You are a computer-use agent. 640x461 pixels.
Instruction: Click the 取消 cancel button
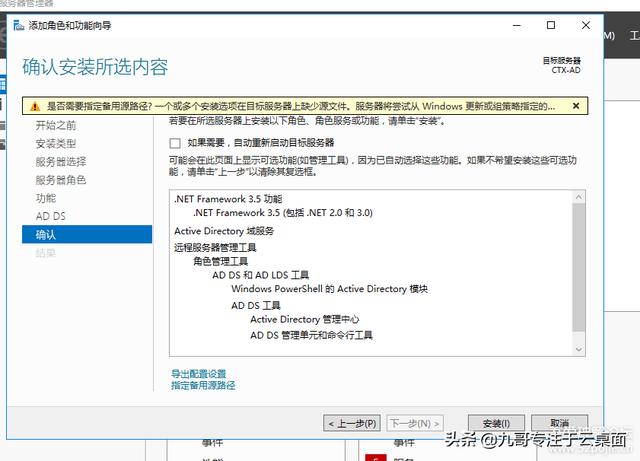tap(559, 423)
